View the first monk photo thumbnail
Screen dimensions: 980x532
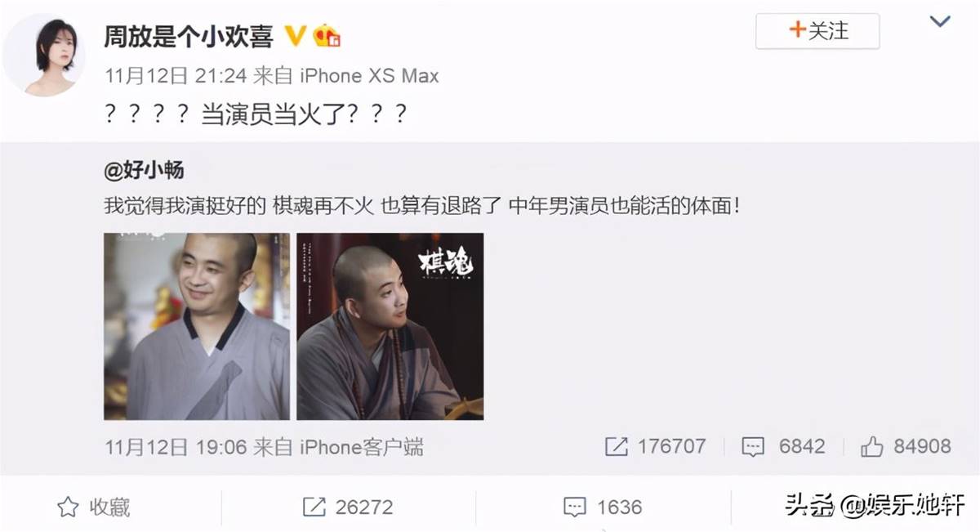coord(197,326)
